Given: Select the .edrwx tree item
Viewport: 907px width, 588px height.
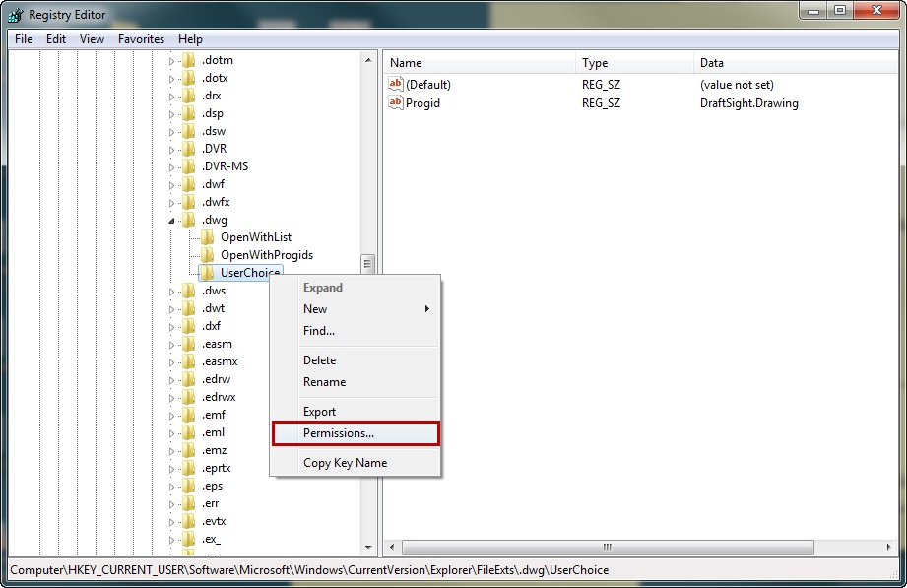Looking at the screenshot, I should (219, 398).
